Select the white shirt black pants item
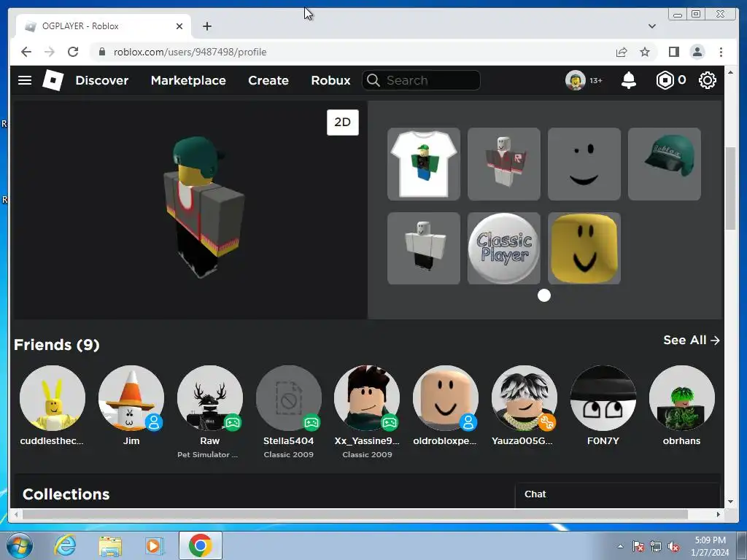 click(x=424, y=248)
